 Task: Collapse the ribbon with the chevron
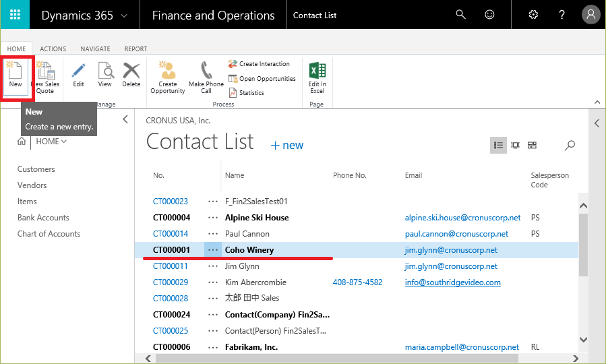click(597, 102)
